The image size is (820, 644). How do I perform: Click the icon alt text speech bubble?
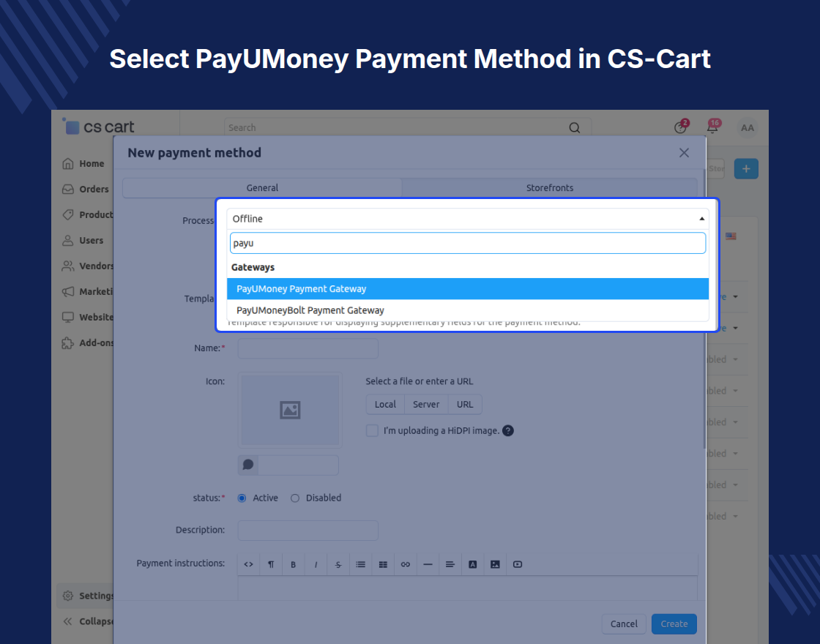(248, 465)
